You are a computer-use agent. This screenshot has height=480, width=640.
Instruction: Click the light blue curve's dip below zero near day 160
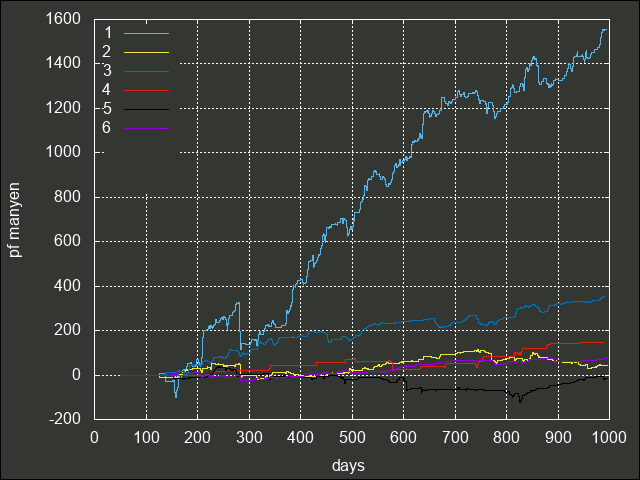coord(176,396)
